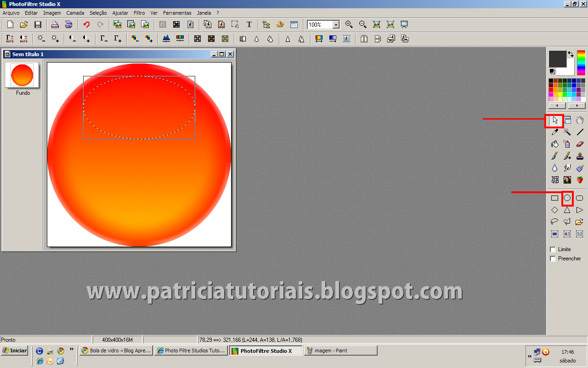Click the 400x400x16M status bar text

point(117,340)
